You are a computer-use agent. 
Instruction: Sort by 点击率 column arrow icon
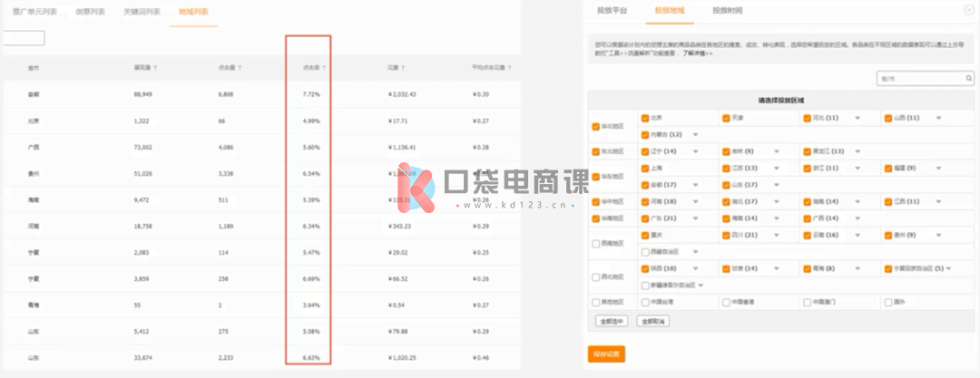pyautogui.click(x=324, y=67)
